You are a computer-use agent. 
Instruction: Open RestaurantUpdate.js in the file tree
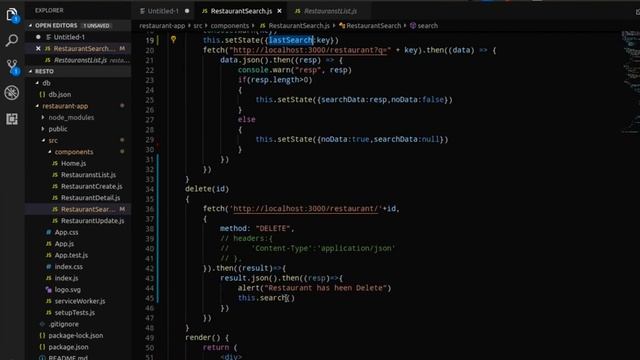(x=92, y=220)
